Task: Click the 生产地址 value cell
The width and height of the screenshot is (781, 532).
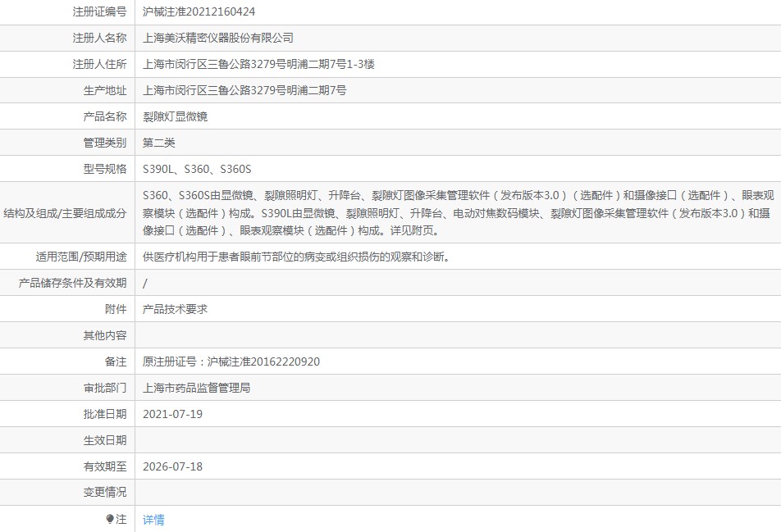Action: click(244, 90)
